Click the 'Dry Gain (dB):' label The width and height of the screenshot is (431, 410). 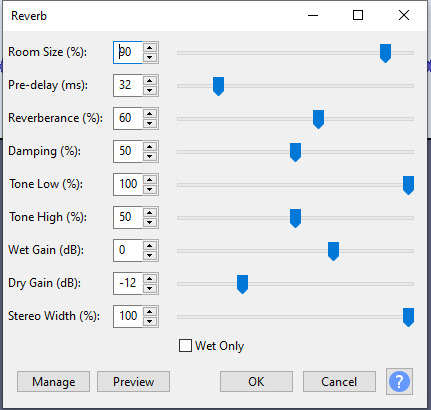coord(44,283)
